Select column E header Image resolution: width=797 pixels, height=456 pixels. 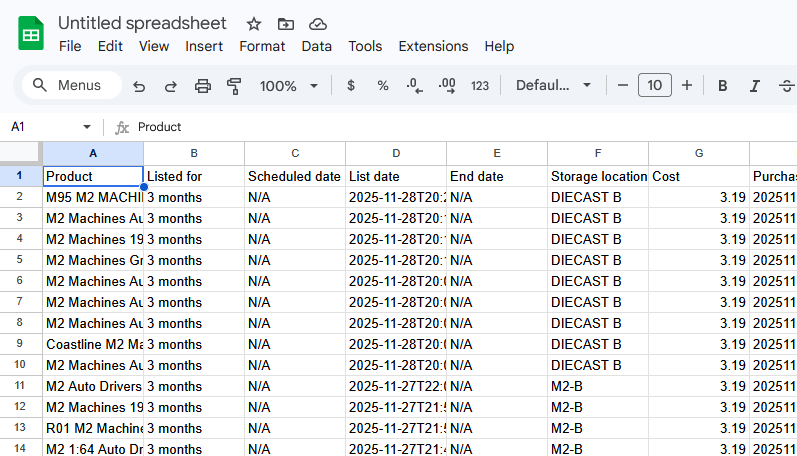point(497,154)
